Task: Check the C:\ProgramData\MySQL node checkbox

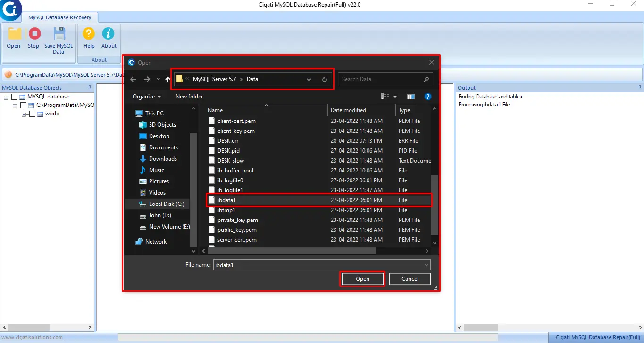Action: coord(23,105)
